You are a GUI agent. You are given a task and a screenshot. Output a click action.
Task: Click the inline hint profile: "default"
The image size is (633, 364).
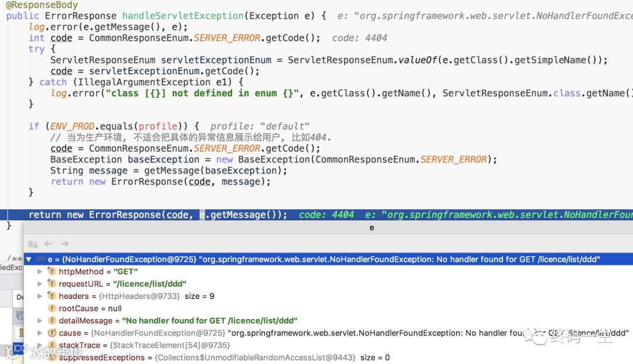(260, 126)
